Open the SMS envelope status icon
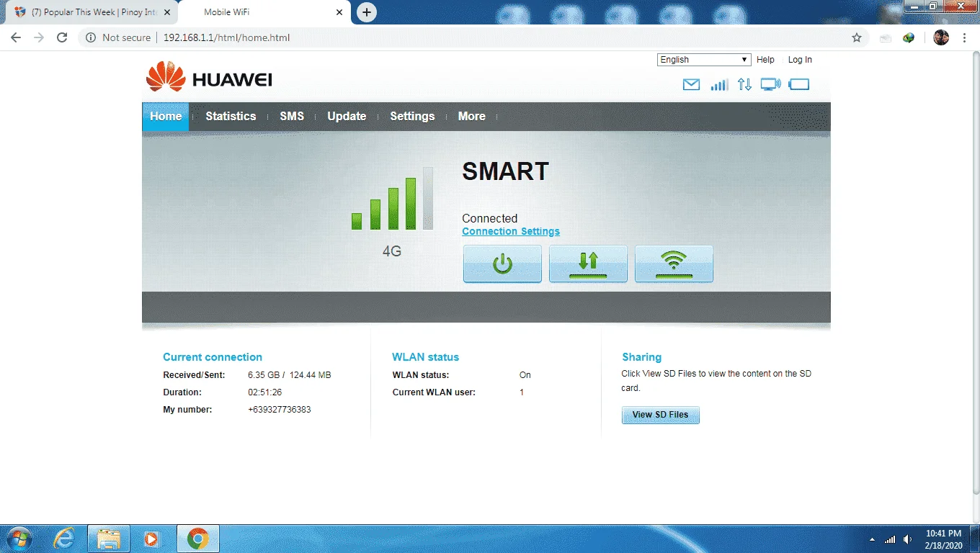 (691, 84)
